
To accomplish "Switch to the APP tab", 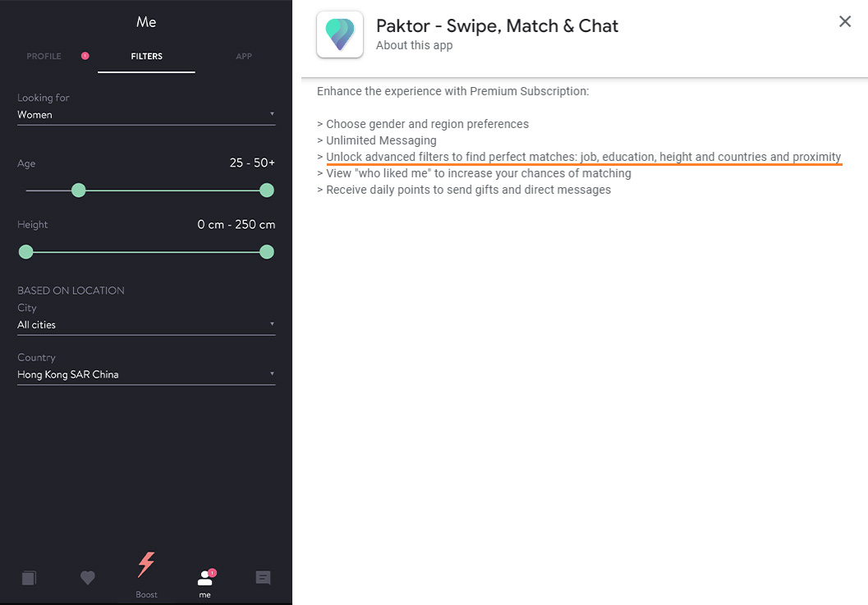I will coord(244,57).
